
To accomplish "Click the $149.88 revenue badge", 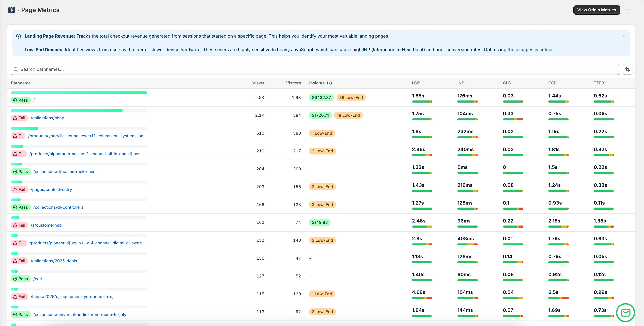I will (x=320, y=222).
